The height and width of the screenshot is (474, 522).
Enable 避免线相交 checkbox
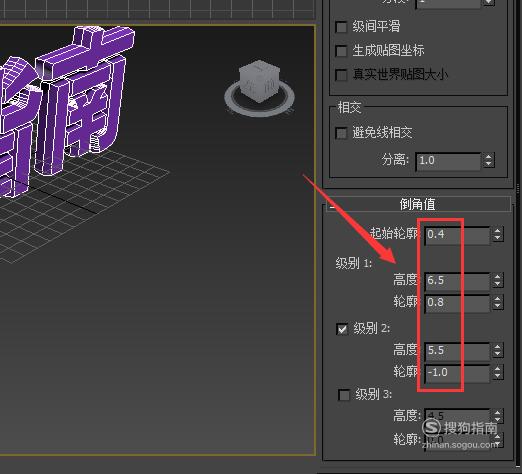point(341,134)
